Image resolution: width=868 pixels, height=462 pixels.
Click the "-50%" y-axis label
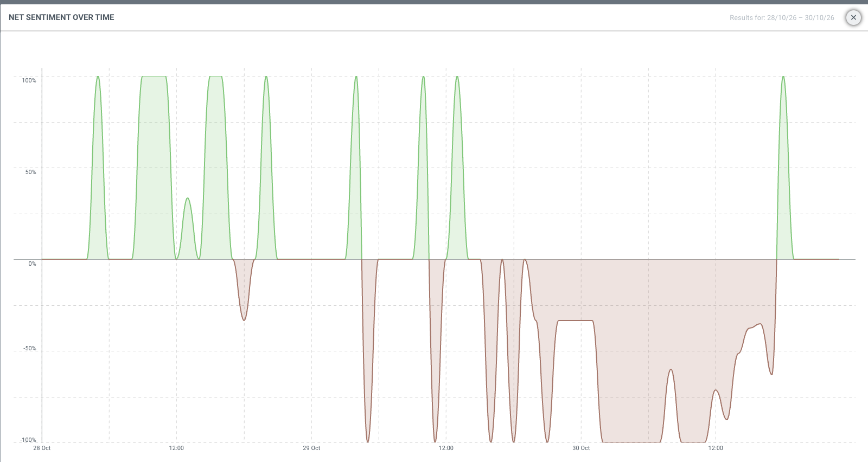(x=30, y=348)
